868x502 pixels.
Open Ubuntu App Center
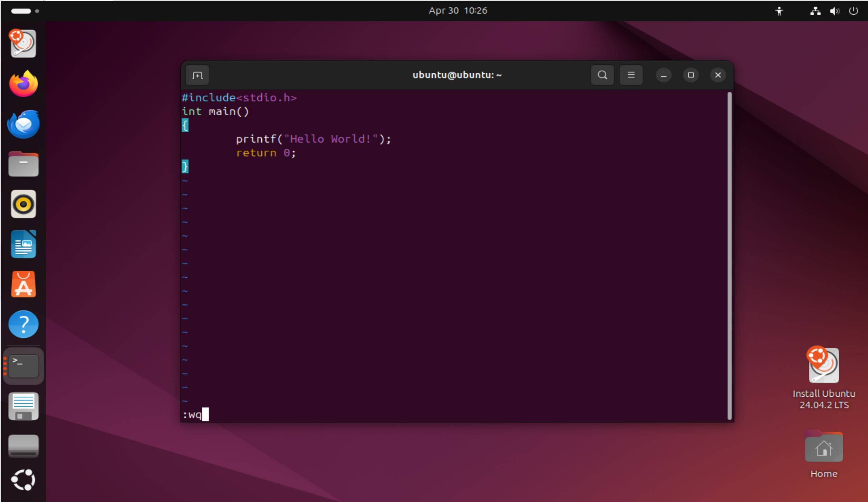click(24, 284)
